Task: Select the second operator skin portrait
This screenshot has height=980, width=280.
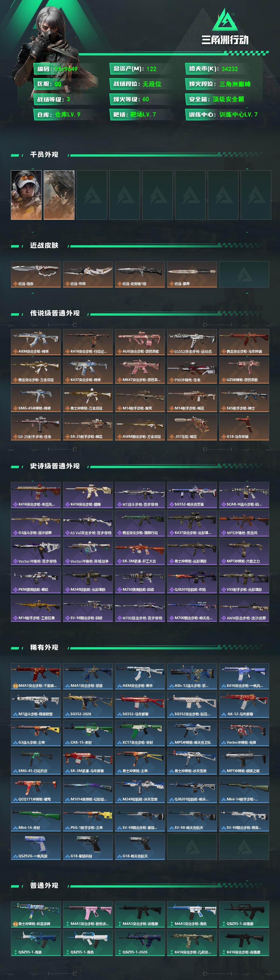Action: pyautogui.click(x=59, y=195)
